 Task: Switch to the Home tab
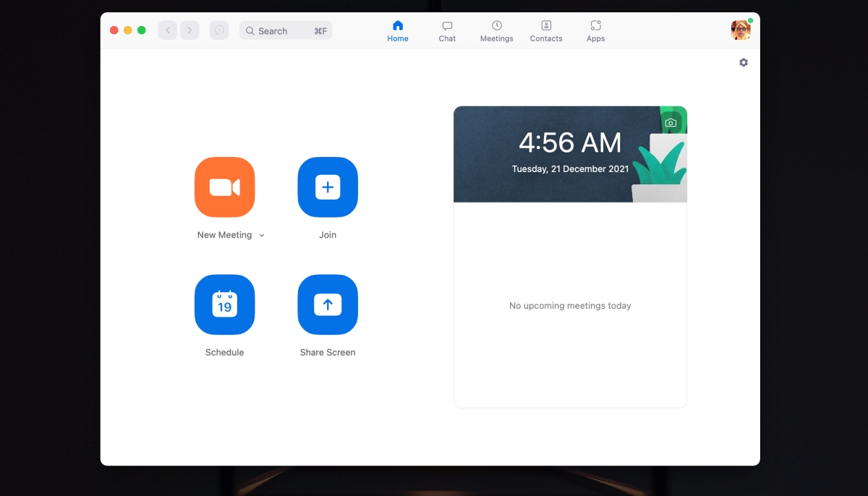[398, 31]
